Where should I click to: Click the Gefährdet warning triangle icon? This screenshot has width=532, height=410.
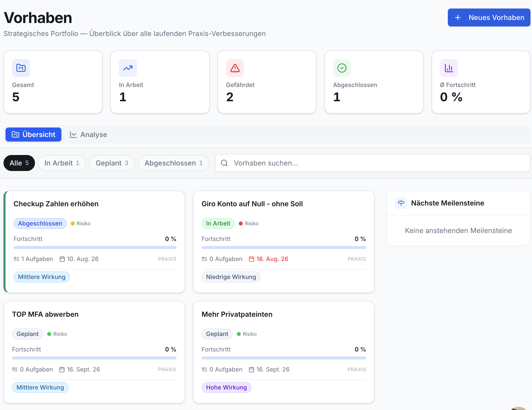235,68
